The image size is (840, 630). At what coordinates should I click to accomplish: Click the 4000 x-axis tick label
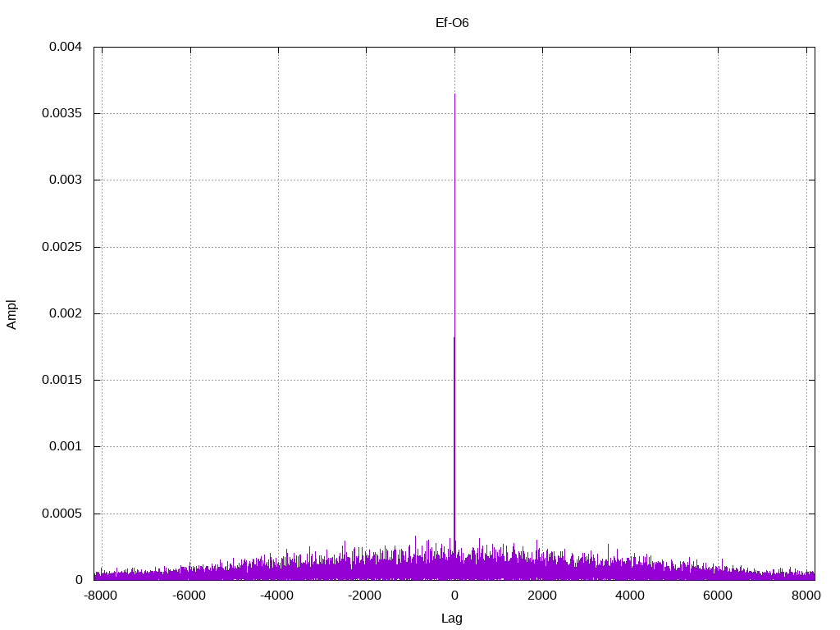[630, 596]
